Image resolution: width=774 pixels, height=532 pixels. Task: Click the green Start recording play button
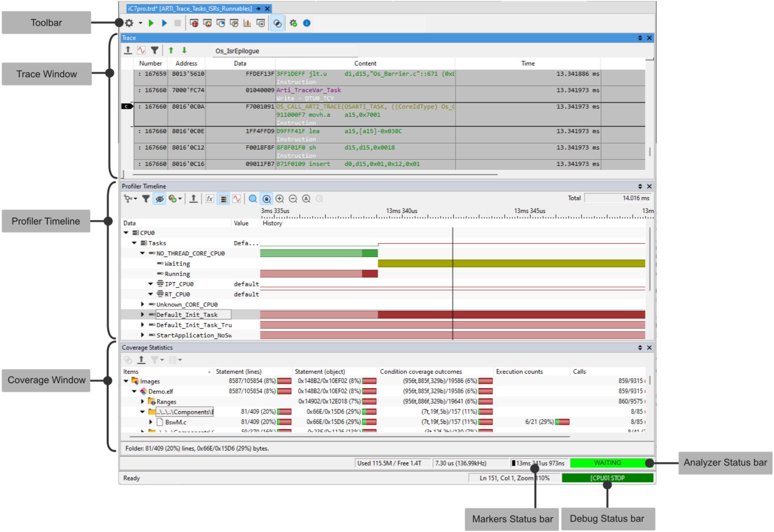click(x=151, y=23)
